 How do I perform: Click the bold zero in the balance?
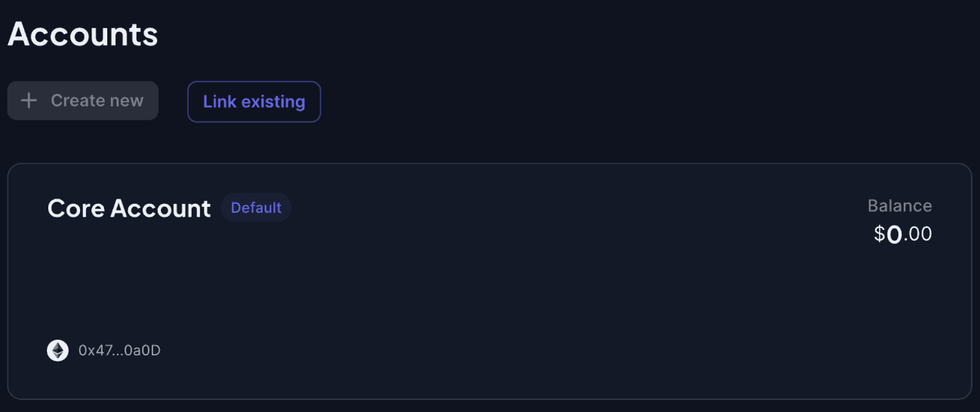pos(894,235)
